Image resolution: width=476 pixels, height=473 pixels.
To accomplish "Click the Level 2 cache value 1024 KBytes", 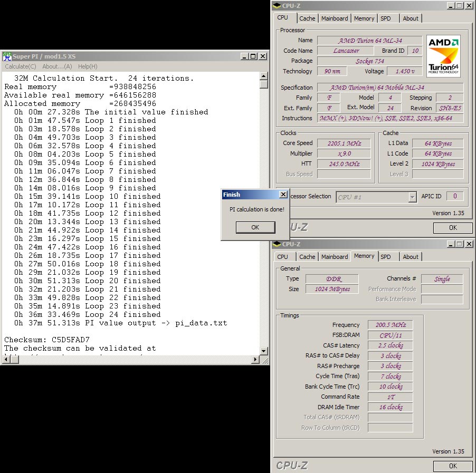I will point(438,164).
